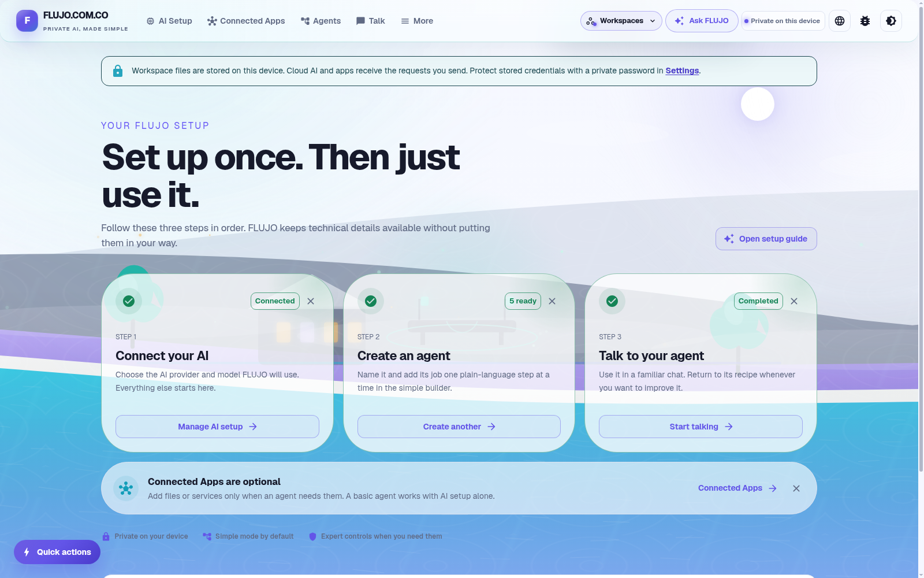Click the FLUJO purple F logo

click(27, 21)
